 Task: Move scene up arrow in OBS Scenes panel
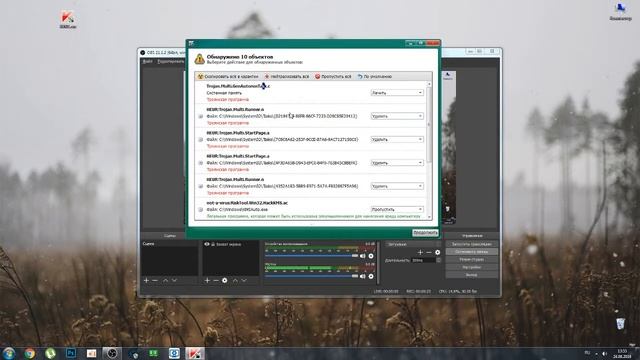click(165, 280)
